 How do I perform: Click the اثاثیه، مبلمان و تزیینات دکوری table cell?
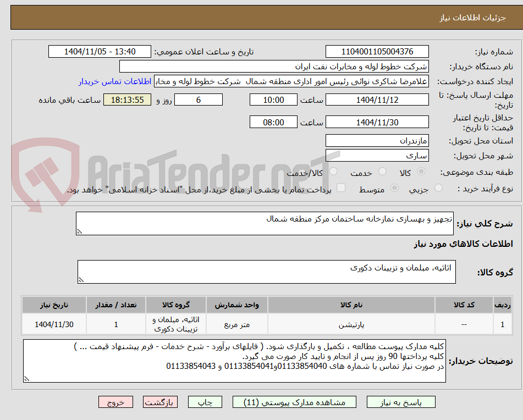[176, 324]
